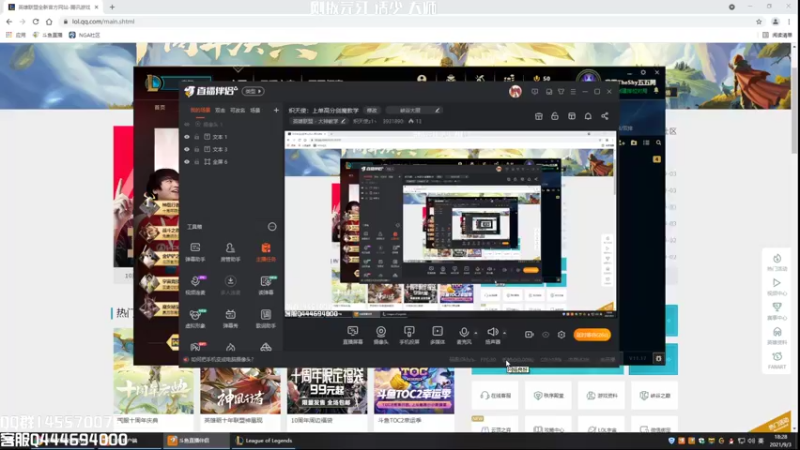800x450 pixels.
Task: Toggle lock on 文本 1 layer
Action: pyautogui.click(x=196, y=137)
